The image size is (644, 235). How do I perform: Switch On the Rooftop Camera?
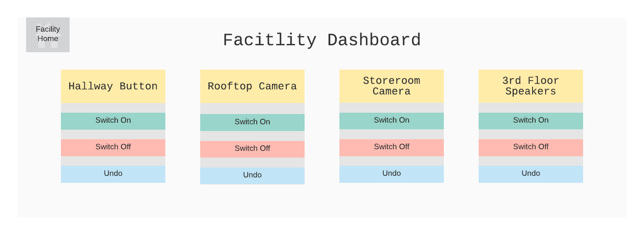tap(252, 122)
